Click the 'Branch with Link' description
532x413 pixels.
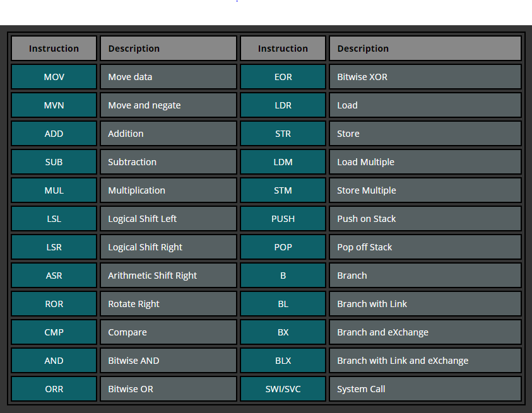pos(425,304)
